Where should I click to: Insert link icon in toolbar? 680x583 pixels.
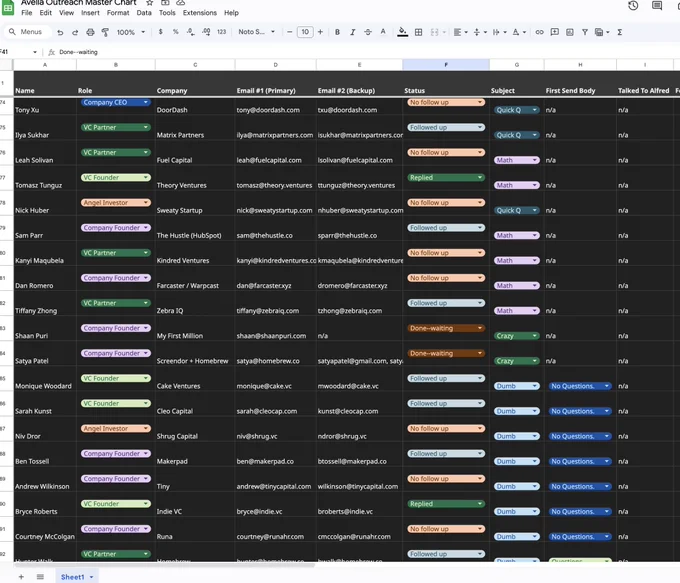tap(539, 32)
